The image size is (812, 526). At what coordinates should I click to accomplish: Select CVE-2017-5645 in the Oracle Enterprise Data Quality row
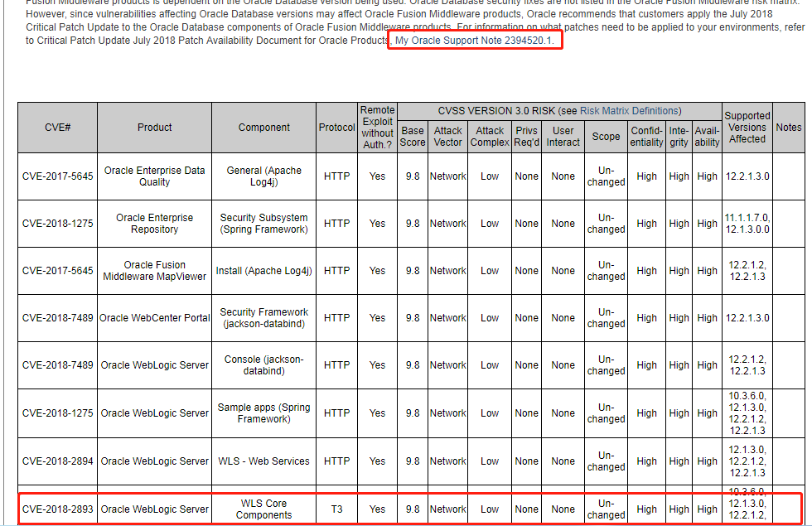tap(57, 176)
